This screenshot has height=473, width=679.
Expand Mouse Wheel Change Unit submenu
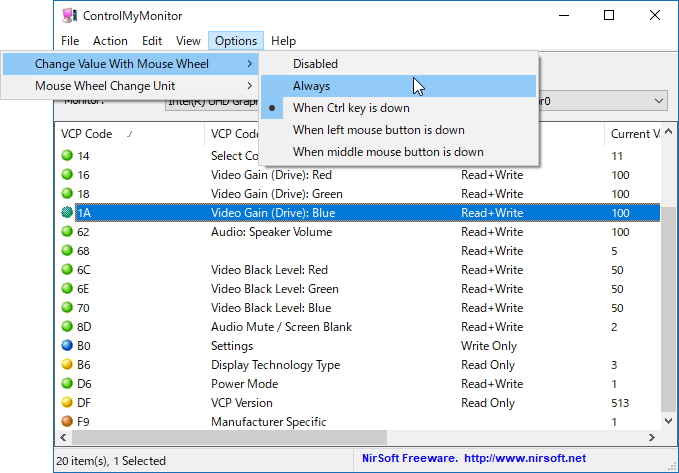pos(131,86)
